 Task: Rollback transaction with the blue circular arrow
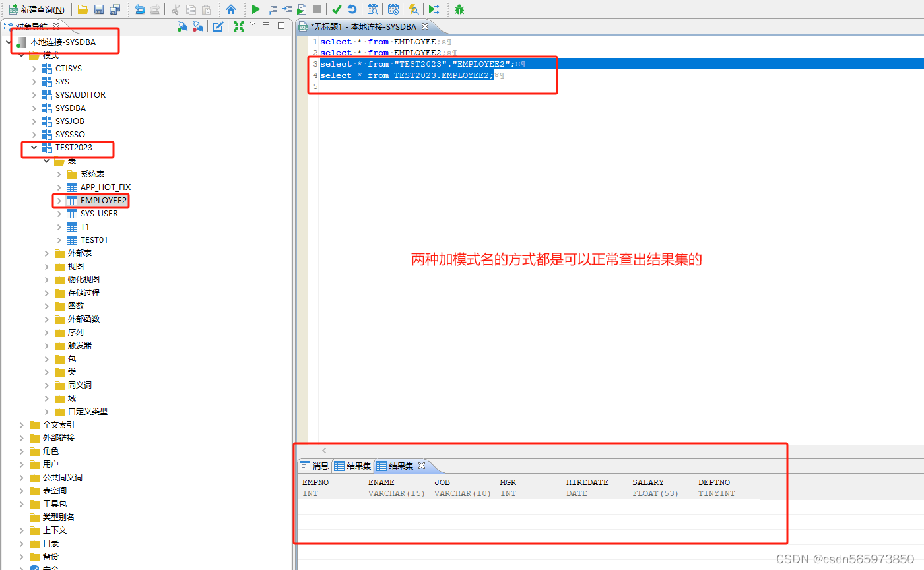352,9
